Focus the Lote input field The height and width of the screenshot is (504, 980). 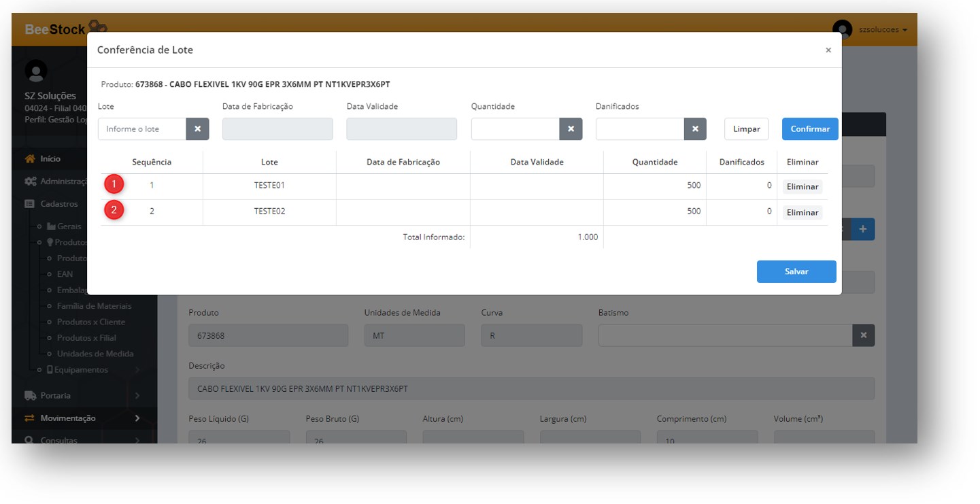point(142,129)
